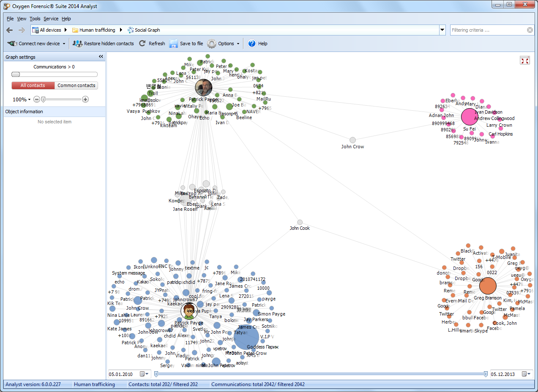Click the Human trafficking folder icon
The height and width of the screenshot is (392, 538).
click(75, 30)
